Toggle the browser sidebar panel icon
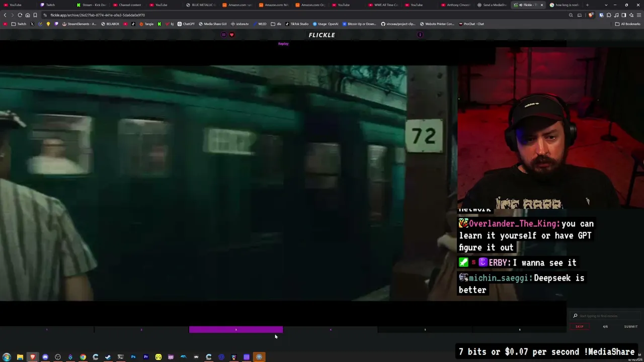Screen dimensions: 644x362 click(624, 15)
